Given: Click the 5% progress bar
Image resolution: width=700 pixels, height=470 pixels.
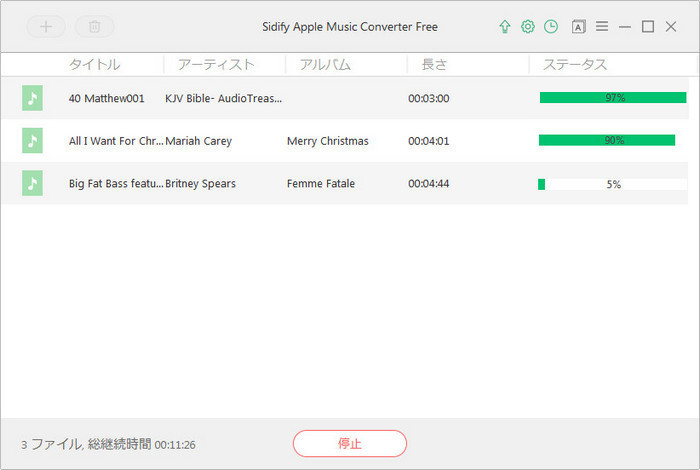Looking at the screenshot, I should coord(612,184).
